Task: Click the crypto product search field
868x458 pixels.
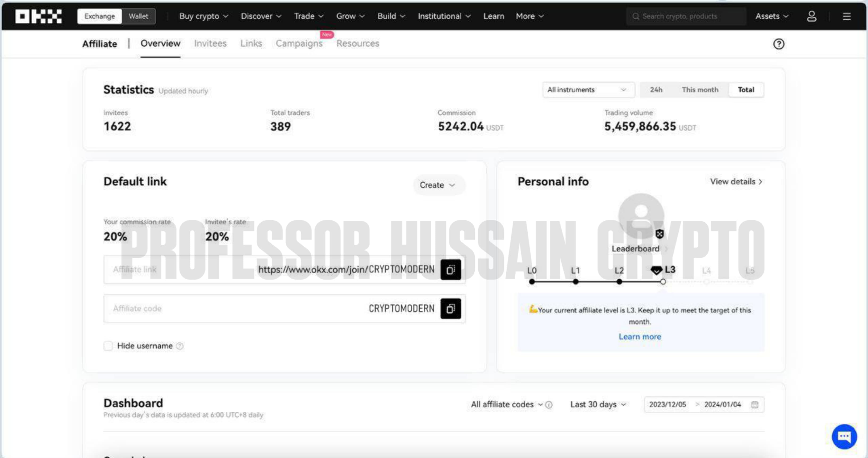Action: coord(686,16)
